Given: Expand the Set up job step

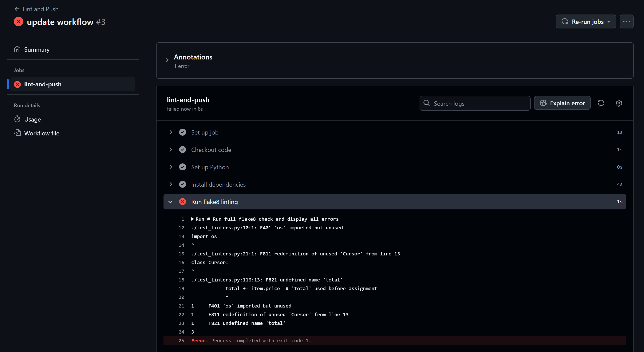Looking at the screenshot, I should coord(171,132).
